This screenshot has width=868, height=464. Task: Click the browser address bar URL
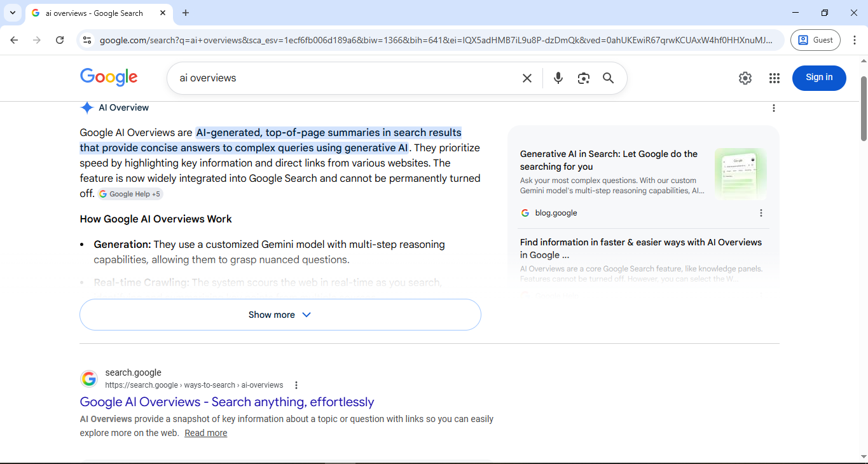coord(436,40)
